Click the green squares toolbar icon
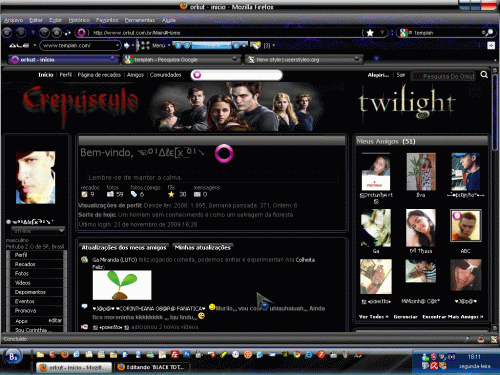This screenshot has width=500, height=375. click(145, 45)
